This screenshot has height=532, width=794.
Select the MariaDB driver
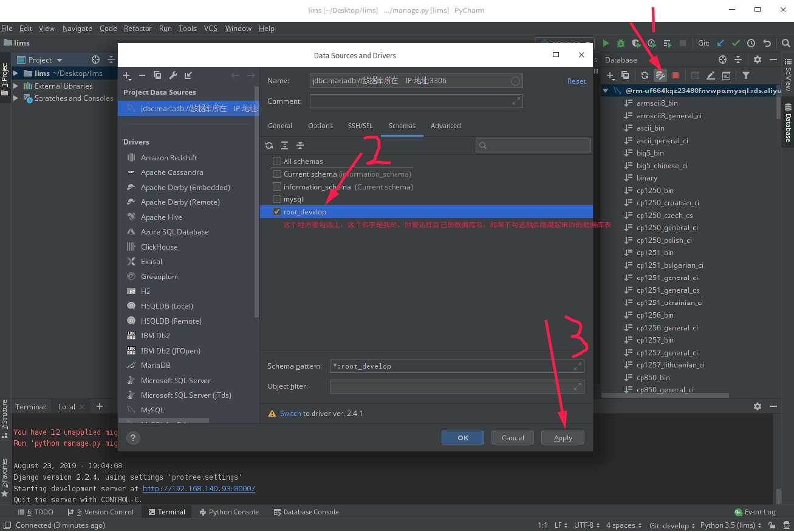(x=156, y=365)
